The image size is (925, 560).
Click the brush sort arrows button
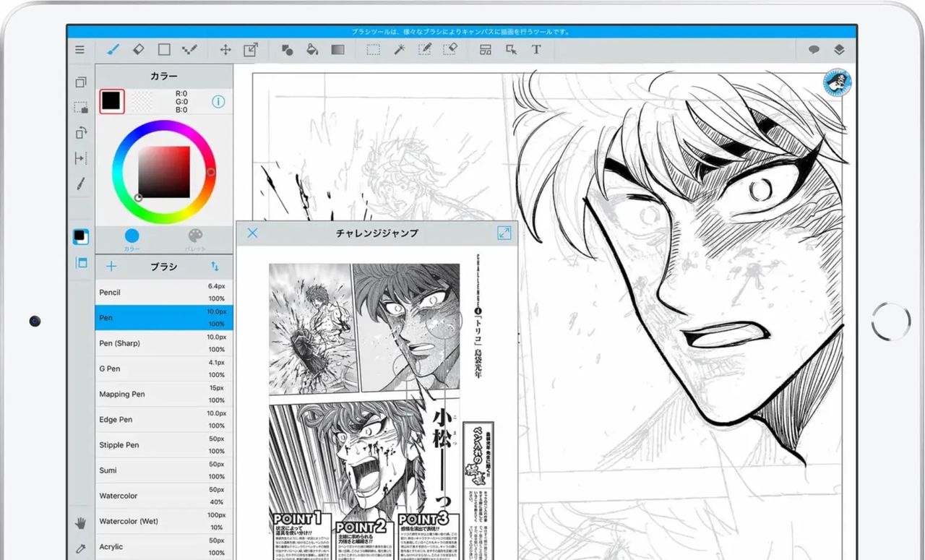click(215, 267)
